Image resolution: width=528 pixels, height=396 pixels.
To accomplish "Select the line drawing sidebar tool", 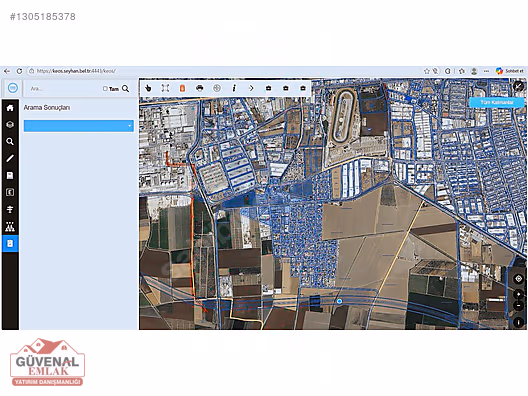I will click(x=10, y=158).
